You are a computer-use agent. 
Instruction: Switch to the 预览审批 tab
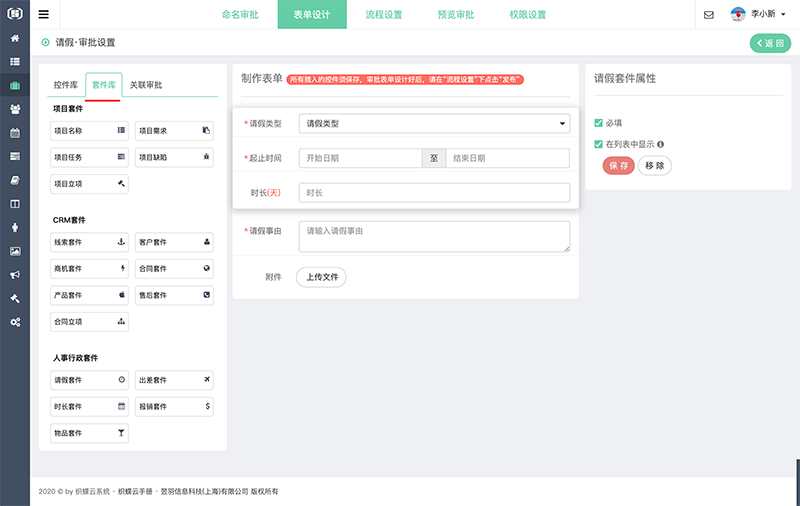point(456,14)
